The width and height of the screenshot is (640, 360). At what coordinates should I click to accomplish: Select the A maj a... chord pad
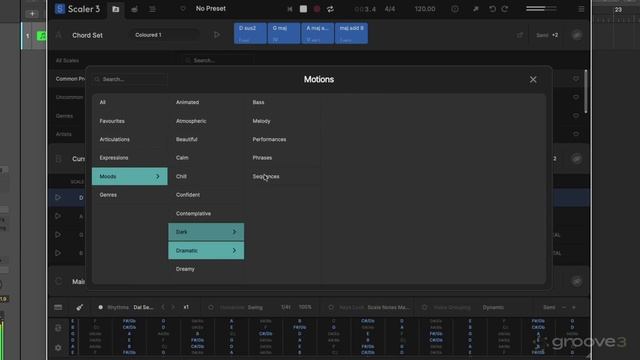(x=318, y=33)
